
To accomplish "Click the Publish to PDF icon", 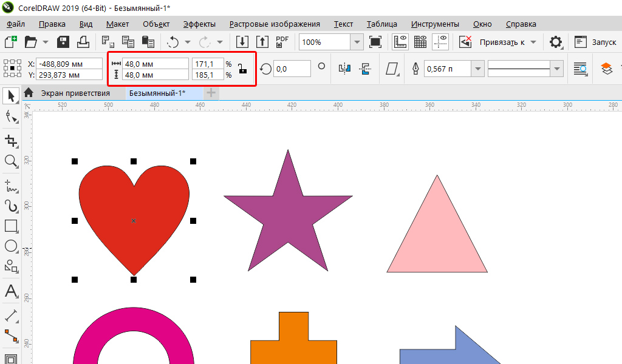I will pyautogui.click(x=282, y=42).
